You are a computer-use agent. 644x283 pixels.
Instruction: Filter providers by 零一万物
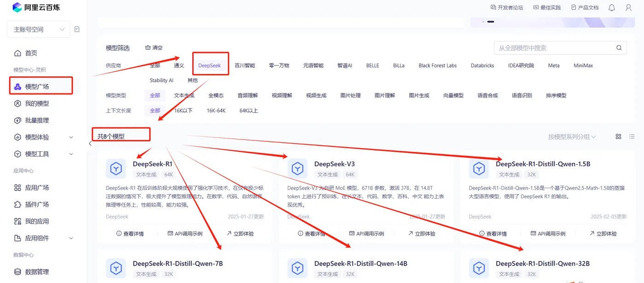point(279,66)
